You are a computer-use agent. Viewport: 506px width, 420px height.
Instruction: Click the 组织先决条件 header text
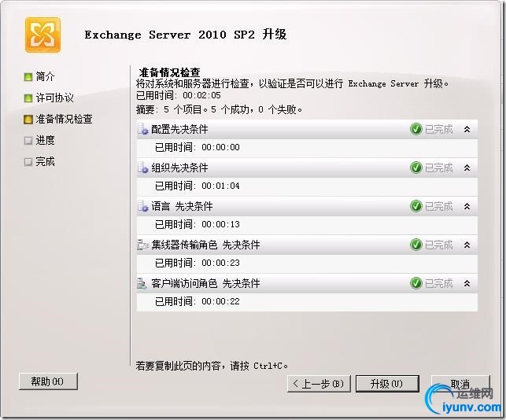click(179, 168)
